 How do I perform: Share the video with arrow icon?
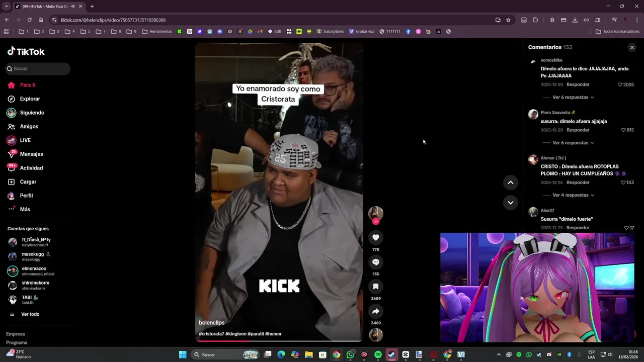click(376, 311)
